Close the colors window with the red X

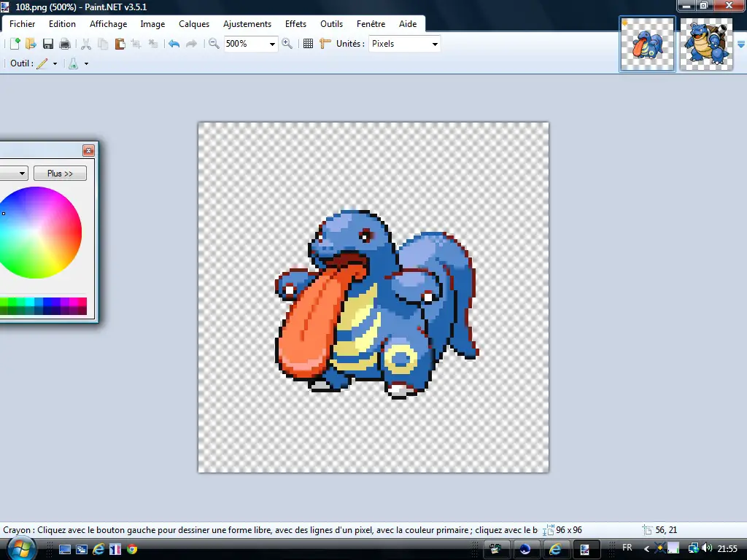click(x=88, y=150)
